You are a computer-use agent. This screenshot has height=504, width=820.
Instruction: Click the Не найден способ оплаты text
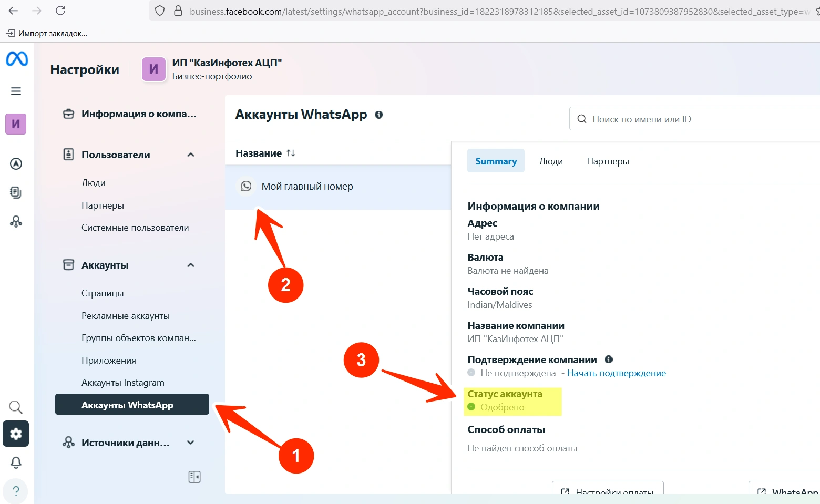point(522,448)
